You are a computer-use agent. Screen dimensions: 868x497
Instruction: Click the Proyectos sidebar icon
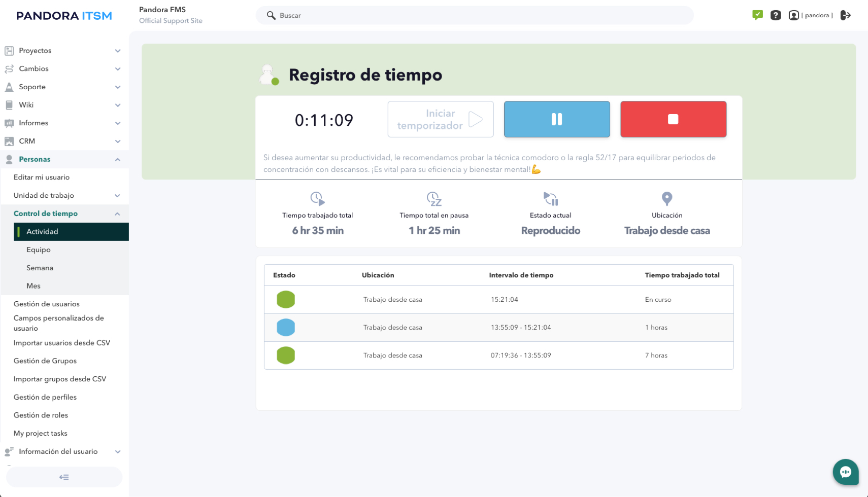click(9, 51)
